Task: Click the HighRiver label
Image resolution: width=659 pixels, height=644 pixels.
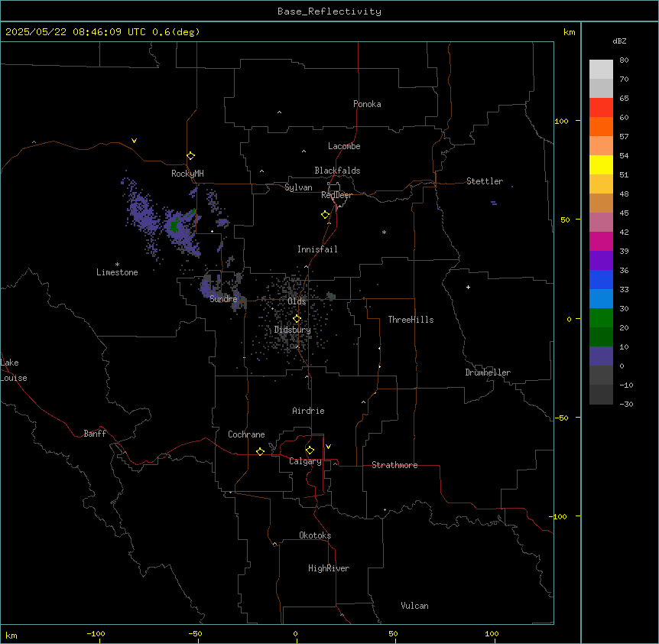Action: coord(329,568)
